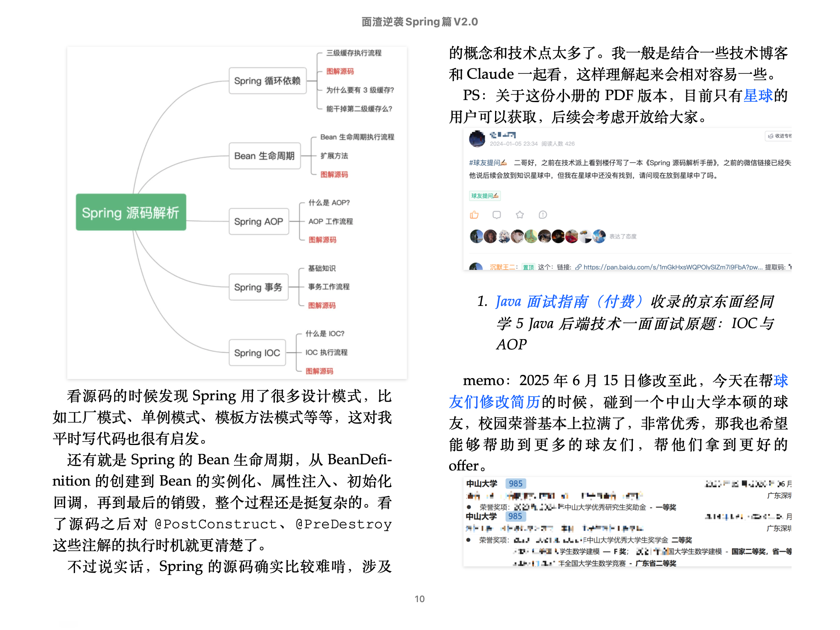Expand the Spring IOC branch
840x630 pixels.
(x=257, y=352)
